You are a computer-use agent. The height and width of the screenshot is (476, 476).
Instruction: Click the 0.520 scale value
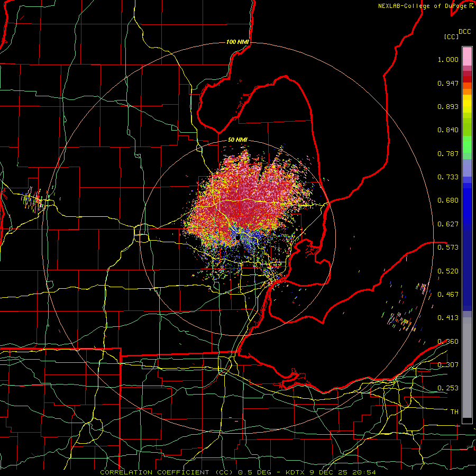[x=448, y=271]
